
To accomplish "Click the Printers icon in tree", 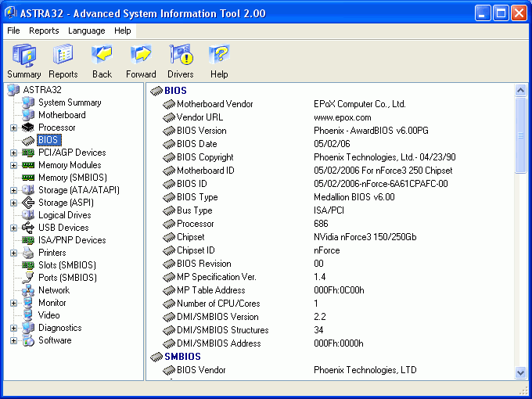I will coord(28,253).
